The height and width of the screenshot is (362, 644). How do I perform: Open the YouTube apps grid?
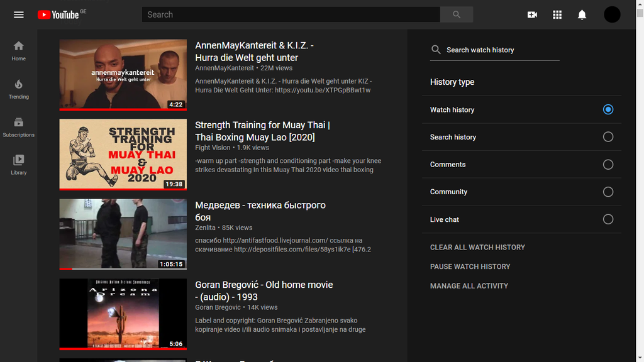(x=557, y=14)
